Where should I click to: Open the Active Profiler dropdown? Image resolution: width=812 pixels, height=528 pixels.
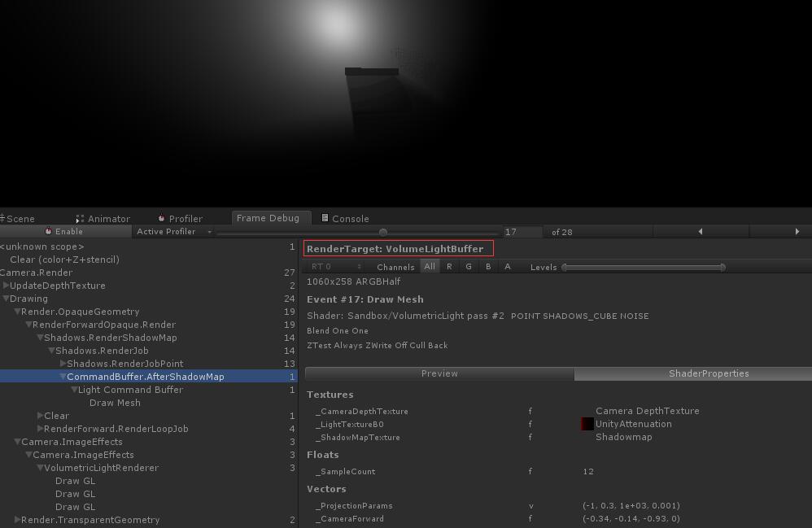[x=174, y=232]
